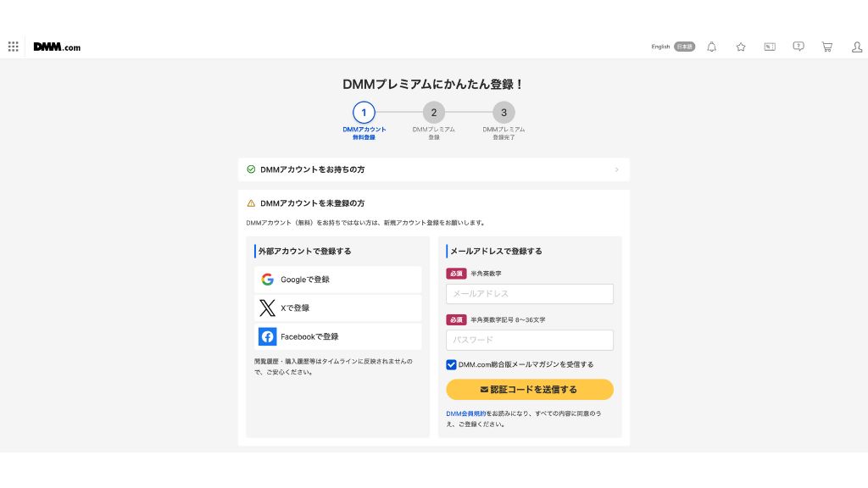Open the notifications bell
The image size is (868, 488).
pos(711,47)
